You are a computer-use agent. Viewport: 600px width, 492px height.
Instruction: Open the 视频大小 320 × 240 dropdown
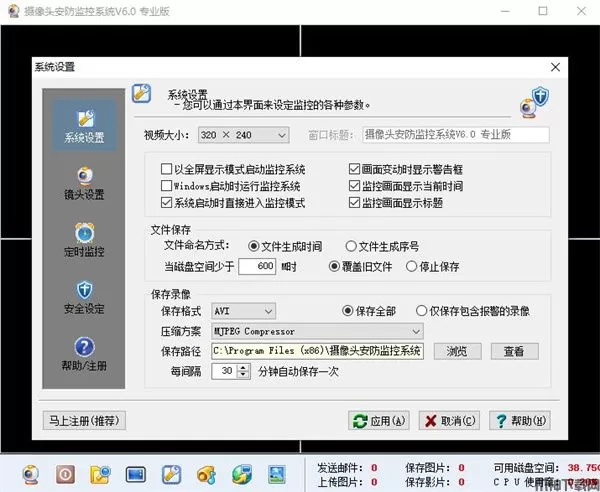[x=243, y=135]
